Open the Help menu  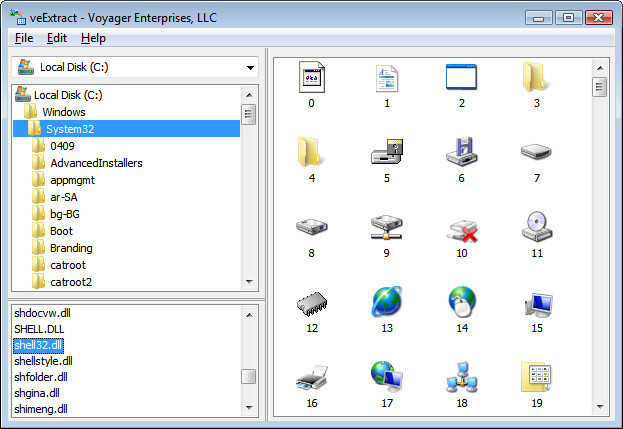[x=93, y=38]
